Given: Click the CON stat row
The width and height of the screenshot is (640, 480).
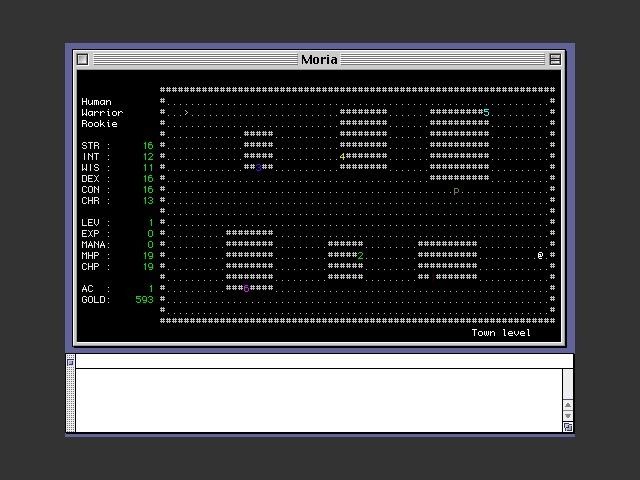Looking at the screenshot, I should pos(117,190).
